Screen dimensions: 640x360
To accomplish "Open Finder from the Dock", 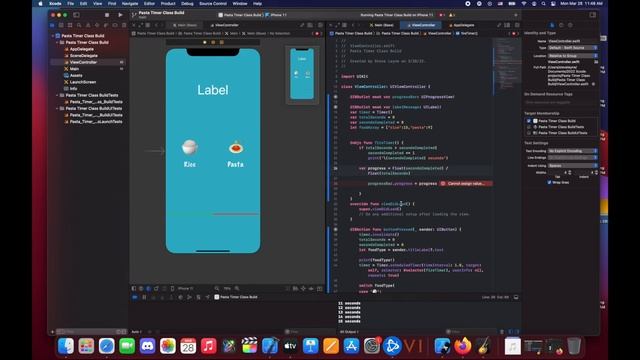I will pyautogui.click(x=66, y=347).
